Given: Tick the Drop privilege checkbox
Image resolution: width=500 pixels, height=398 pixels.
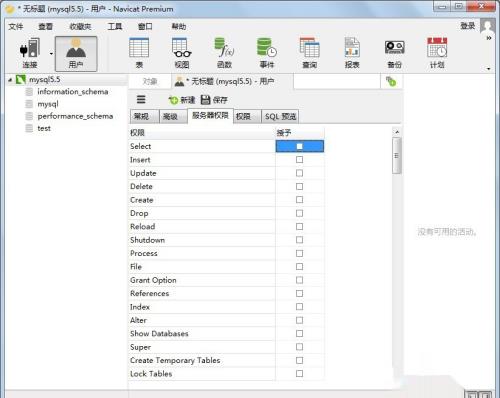Looking at the screenshot, I should (x=299, y=213).
